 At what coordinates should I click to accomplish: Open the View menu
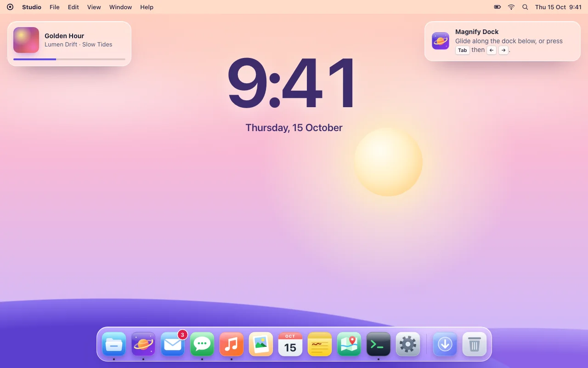(x=94, y=7)
